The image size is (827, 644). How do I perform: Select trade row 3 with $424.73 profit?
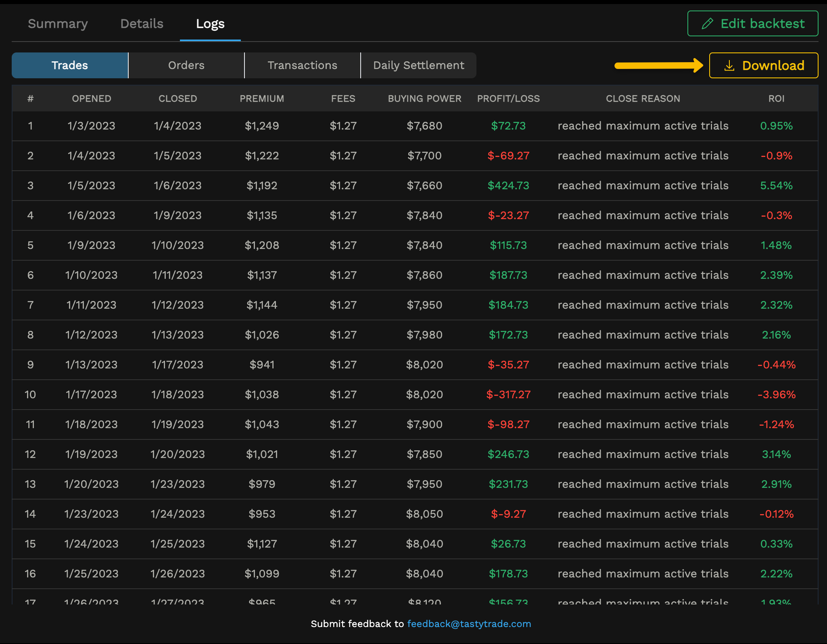point(415,186)
